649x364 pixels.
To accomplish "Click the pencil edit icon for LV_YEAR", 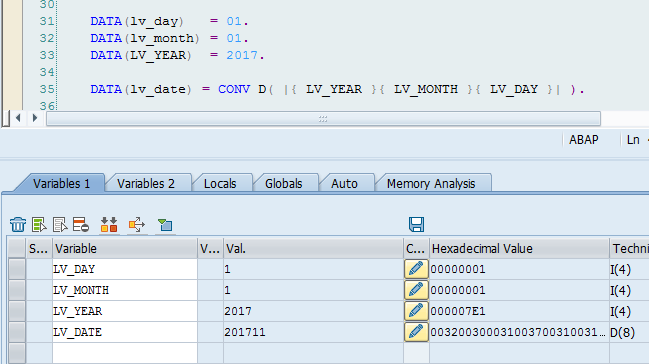I will point(416,311).
